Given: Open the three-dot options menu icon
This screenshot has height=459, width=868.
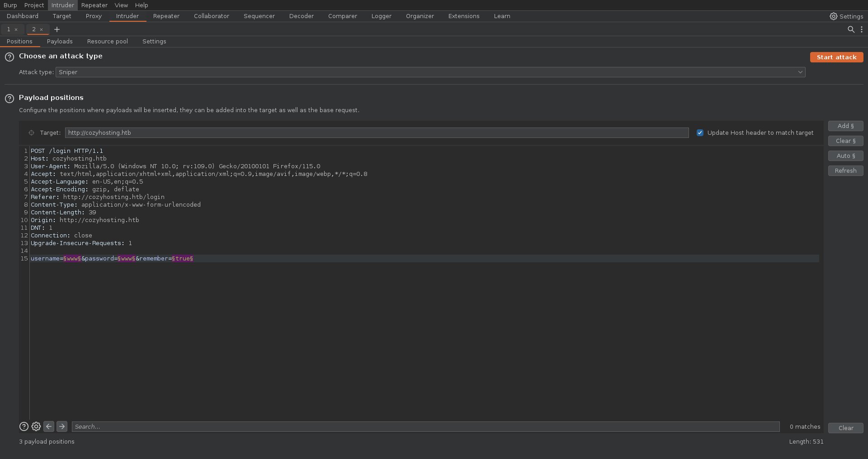Looking at the screenshot, I should tap(862, 29).
